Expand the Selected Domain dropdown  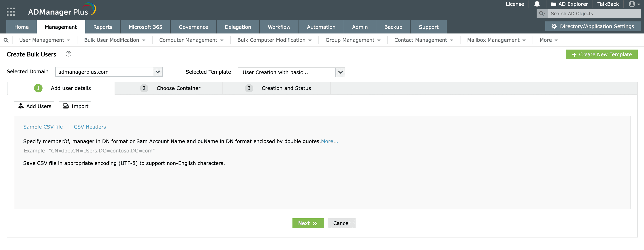(x=158, y=72)
